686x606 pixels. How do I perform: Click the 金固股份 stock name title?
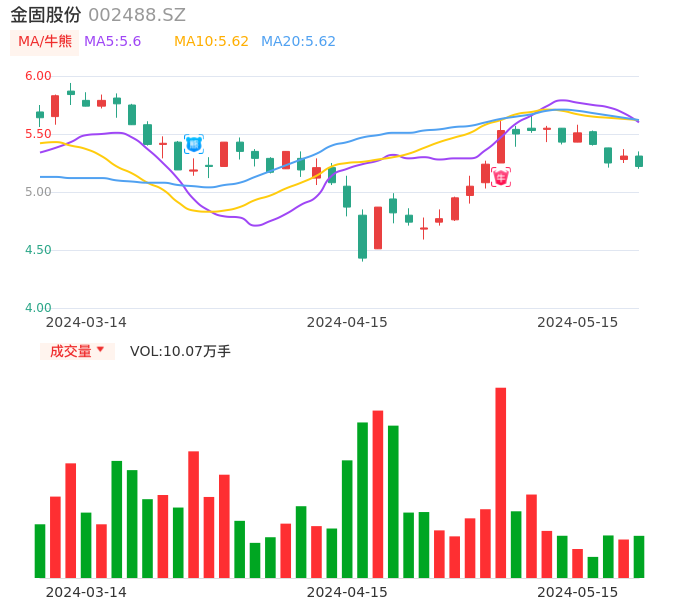[46, 15]
